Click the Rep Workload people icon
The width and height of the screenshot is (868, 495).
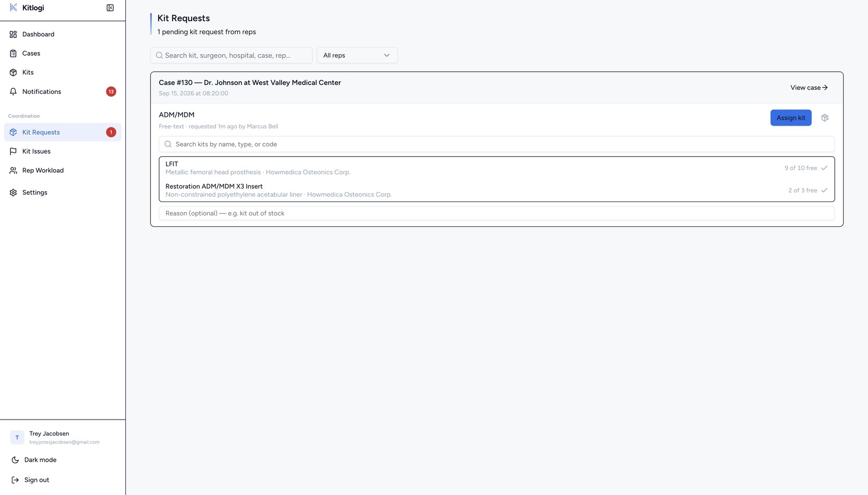coord(14,170)
